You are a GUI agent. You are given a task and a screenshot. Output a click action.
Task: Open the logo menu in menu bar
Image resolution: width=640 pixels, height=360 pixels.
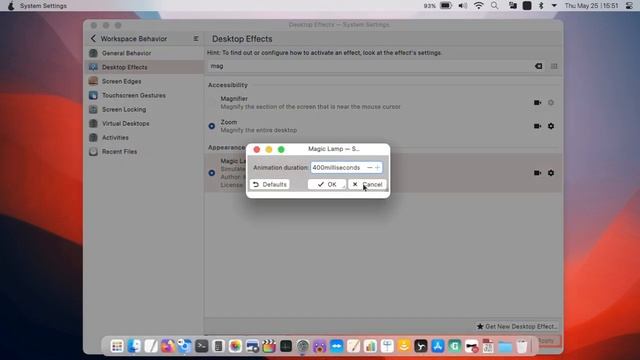click(11, 6)
